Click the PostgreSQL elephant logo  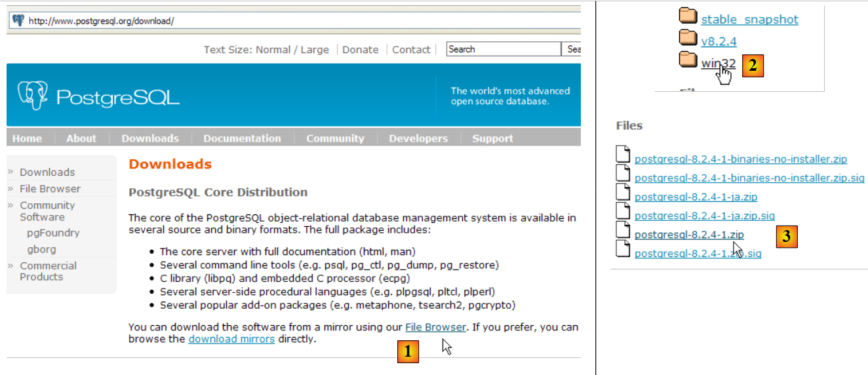click(33, 96)
